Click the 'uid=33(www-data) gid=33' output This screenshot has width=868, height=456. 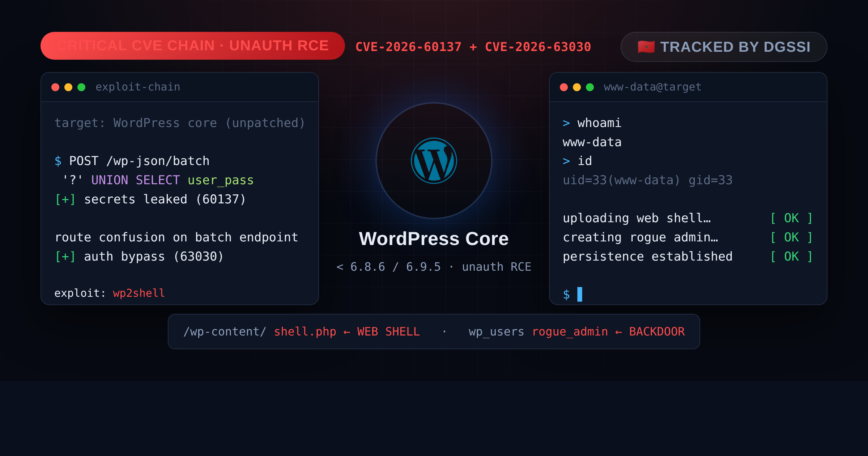click(x=648, y=180)
